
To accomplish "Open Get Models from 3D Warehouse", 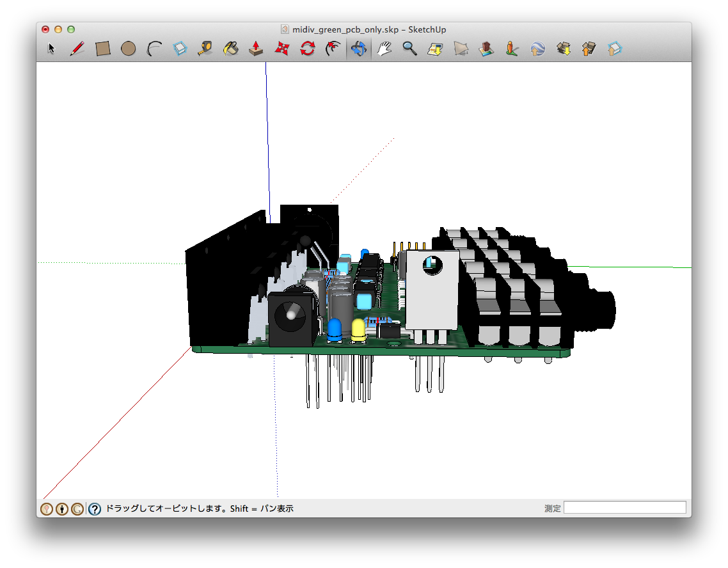I will click(564, 49).
